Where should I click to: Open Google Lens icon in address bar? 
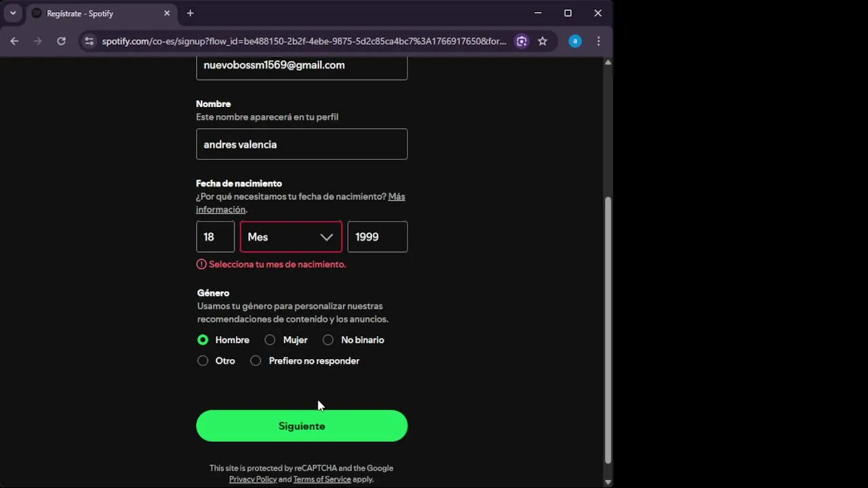tap(521, 41)
